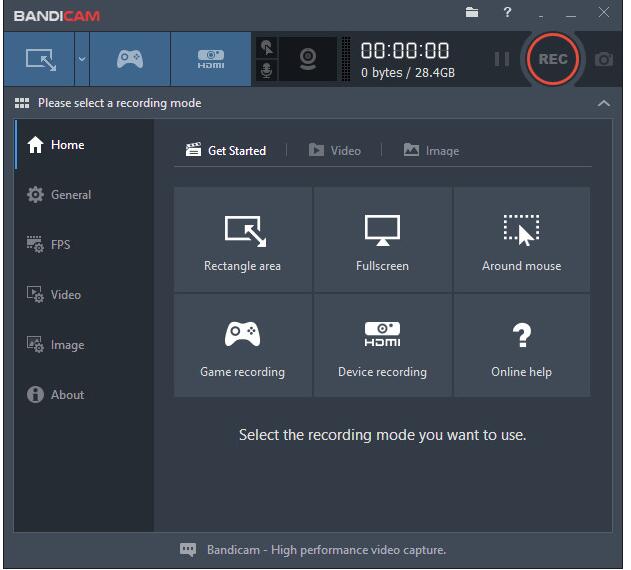
Task: Open screen recording mode dropdown arrow
Action: point(82,59)
